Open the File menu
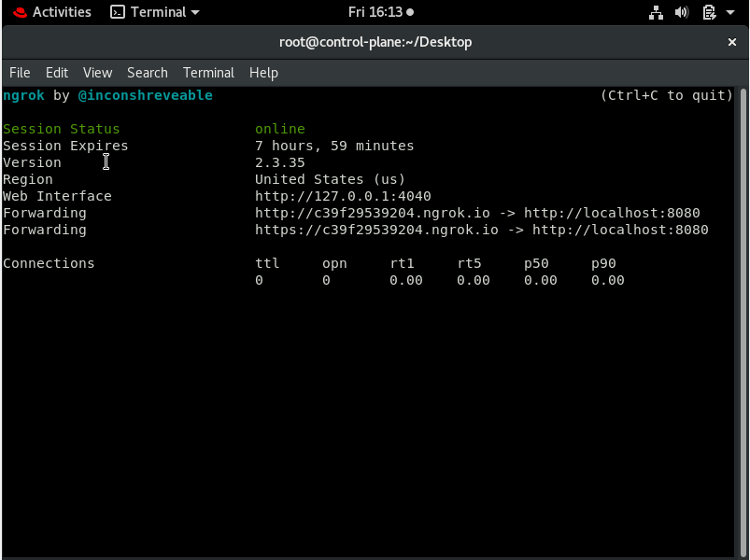 pyautogui.click(x=20, y=73)
